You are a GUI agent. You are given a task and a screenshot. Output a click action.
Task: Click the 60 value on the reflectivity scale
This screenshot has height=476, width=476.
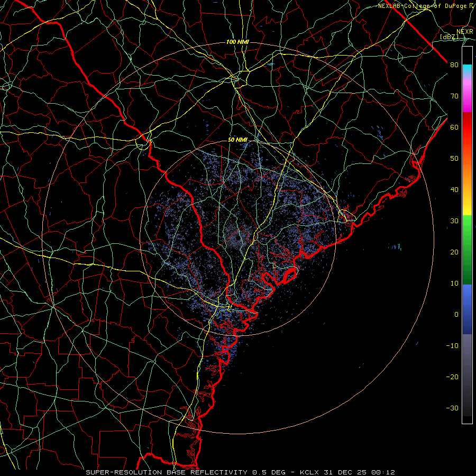click(454, 127)
